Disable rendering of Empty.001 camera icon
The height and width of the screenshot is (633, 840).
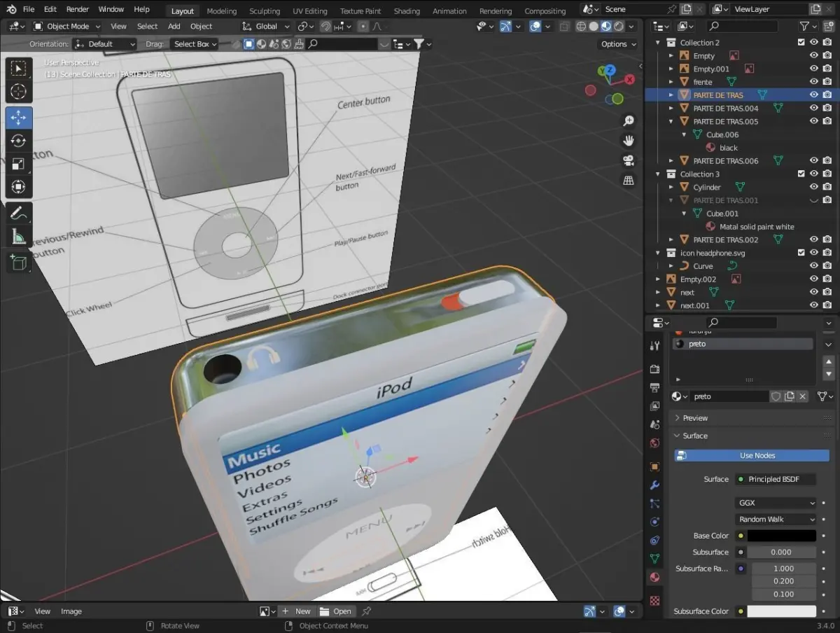pos(827,69)
